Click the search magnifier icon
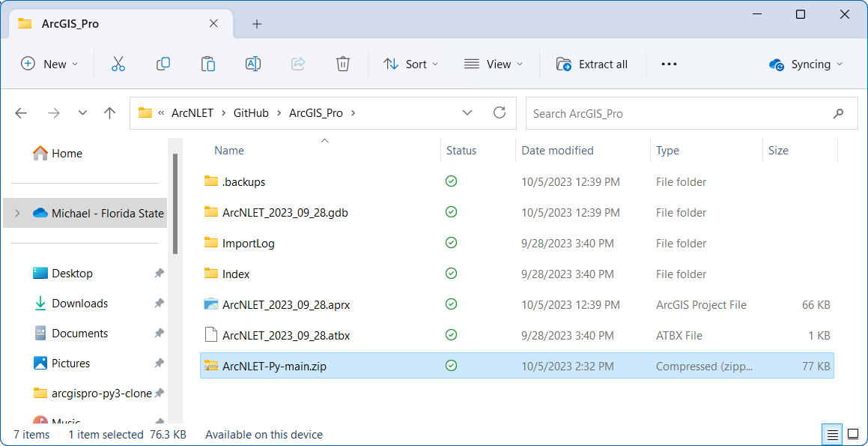The image size is (868, 446). pos(838,113)
